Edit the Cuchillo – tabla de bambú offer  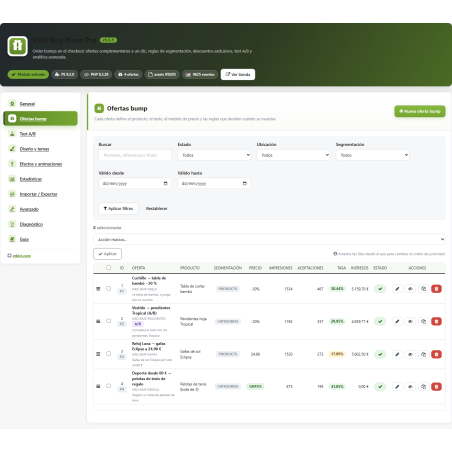(397, 289)
